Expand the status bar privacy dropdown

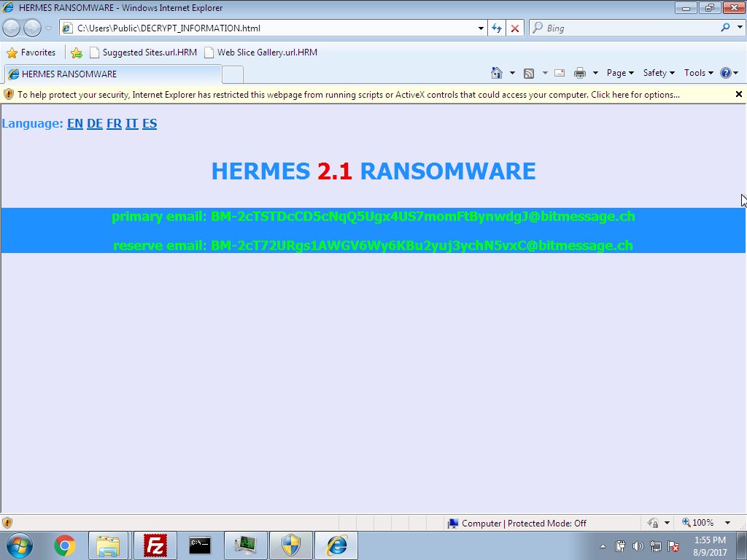pos(667,523)
